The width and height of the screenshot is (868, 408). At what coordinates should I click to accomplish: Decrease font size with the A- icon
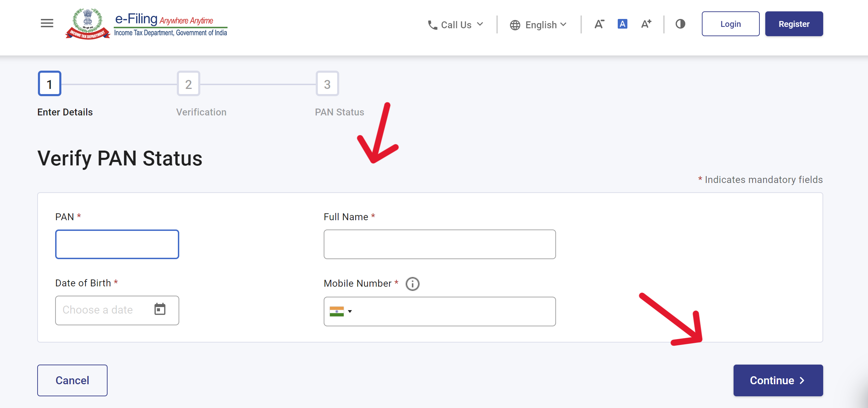coord(599,24)
